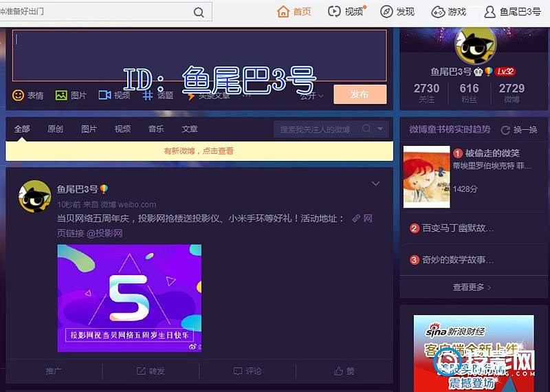Insert emoji with the 表情 icon
Viewport: 550px width, 392px height.
[28, 95]
